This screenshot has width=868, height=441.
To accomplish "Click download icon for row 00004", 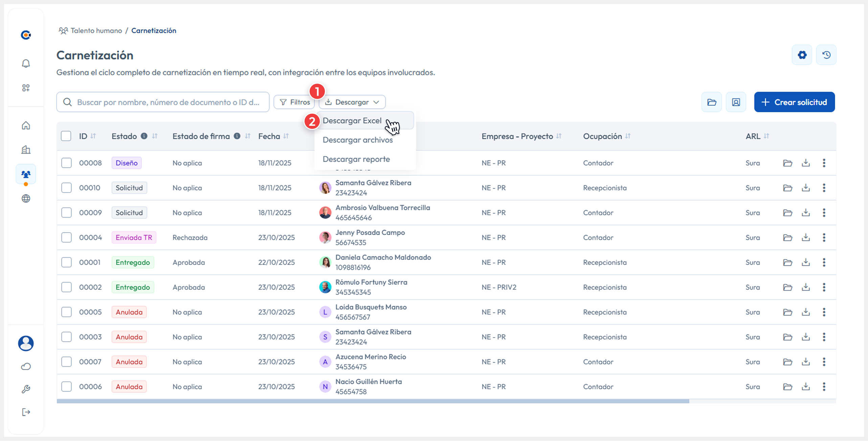I will (x=806, y=237).
